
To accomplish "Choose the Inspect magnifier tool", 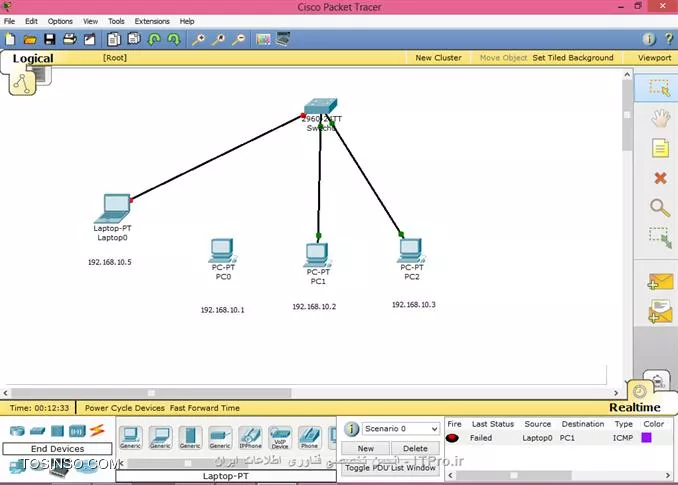I will click(660, 207).
